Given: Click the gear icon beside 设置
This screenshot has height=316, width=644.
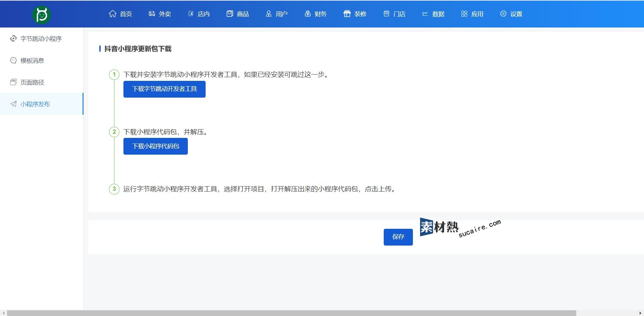Looking at the screenshot, I should tap(503, 14).
